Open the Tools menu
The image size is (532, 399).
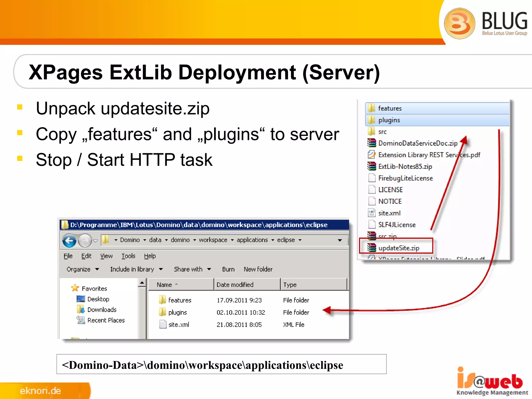click(128, 256)
